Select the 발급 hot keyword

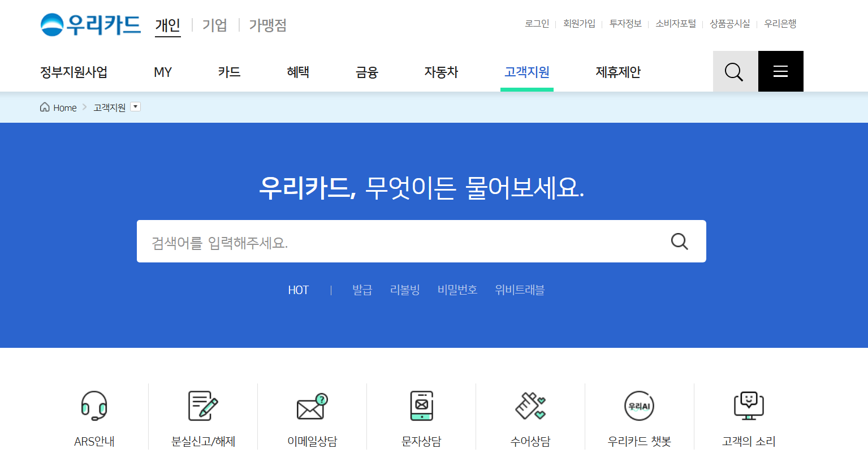click(362, 290)
